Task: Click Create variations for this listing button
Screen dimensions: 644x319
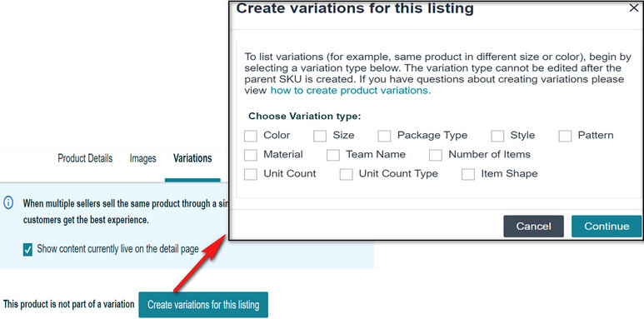Action: click(x=203, y=305)
